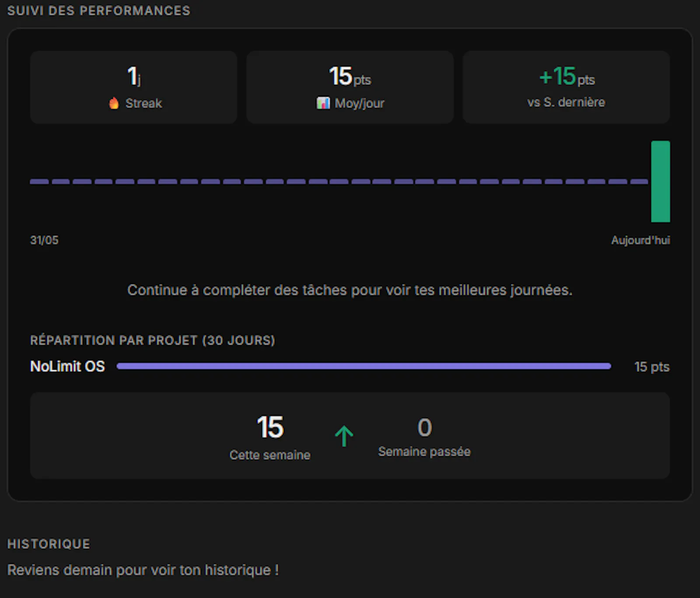Click the Continue à compléter des tâches message

click(x=350, y=290)
